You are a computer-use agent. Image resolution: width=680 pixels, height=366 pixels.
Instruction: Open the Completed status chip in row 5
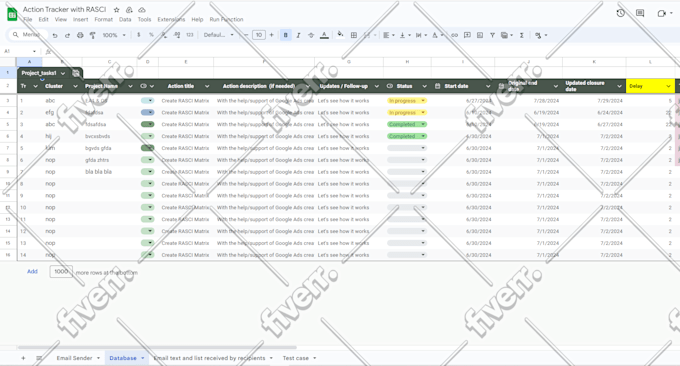coord(407,124)
